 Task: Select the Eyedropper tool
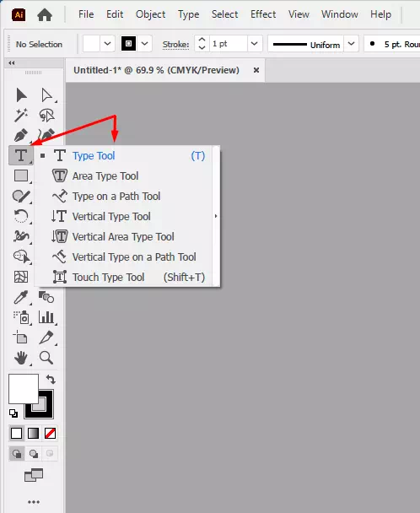point(21,297)
